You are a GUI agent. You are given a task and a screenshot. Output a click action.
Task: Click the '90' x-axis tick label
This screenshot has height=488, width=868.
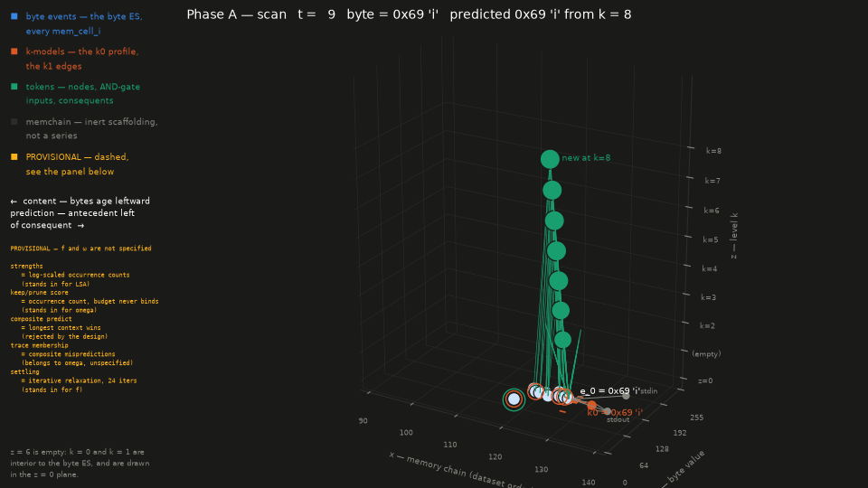363,421
